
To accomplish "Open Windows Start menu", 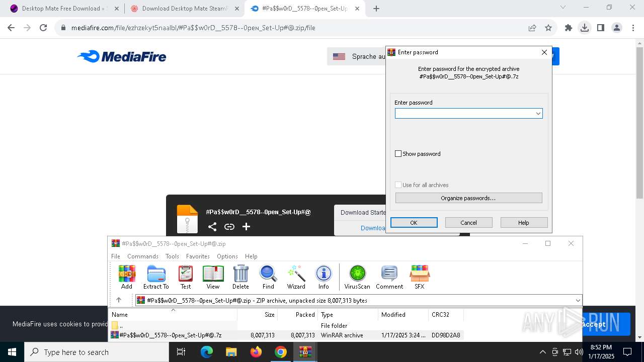I will pos(12,352).
